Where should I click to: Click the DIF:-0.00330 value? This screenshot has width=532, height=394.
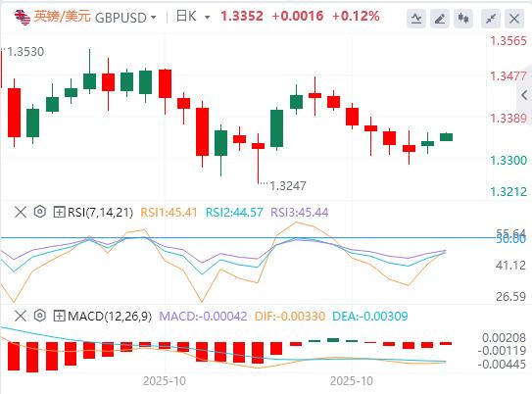tap(290, 317)
